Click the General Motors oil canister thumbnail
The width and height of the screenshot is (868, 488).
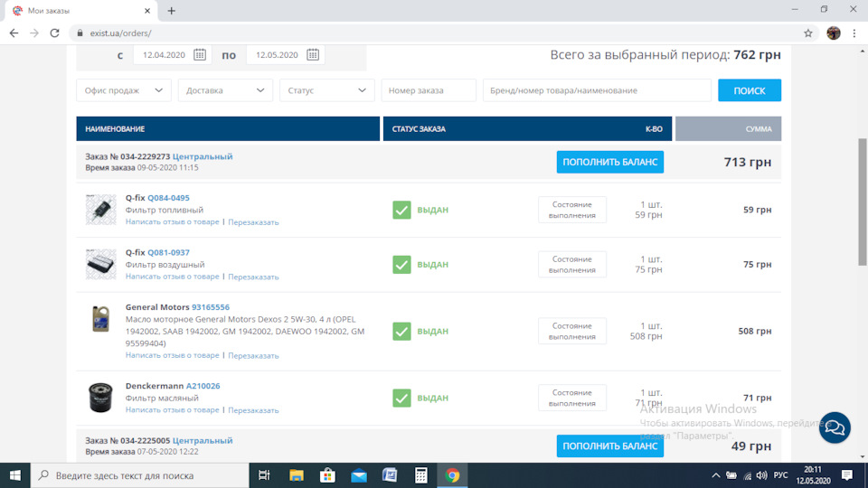100,319
